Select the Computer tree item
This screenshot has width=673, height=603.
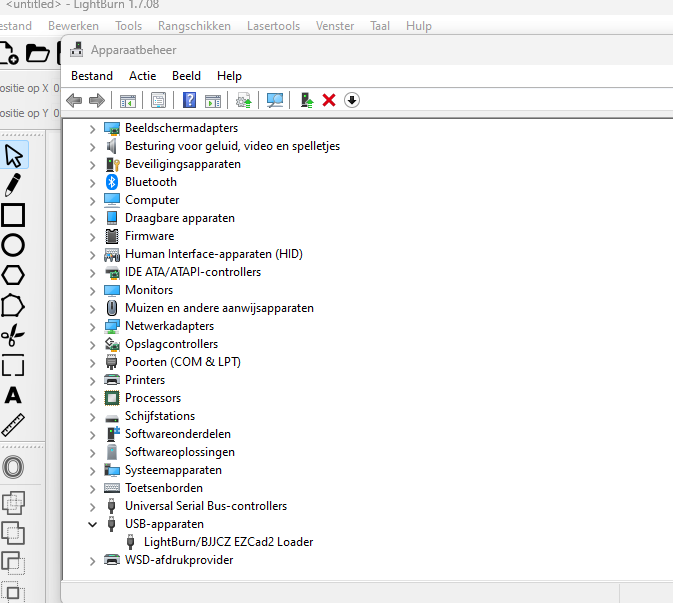click(x=152, y=200)
